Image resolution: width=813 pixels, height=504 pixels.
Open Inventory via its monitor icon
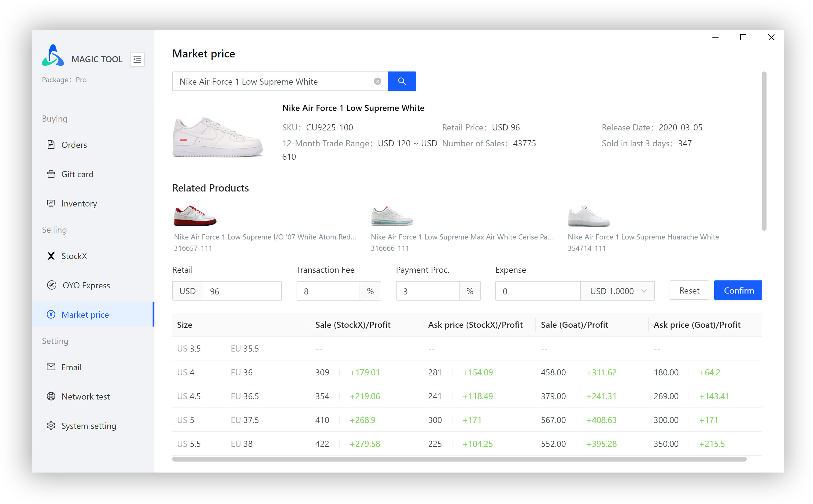[x=51, y=203]
